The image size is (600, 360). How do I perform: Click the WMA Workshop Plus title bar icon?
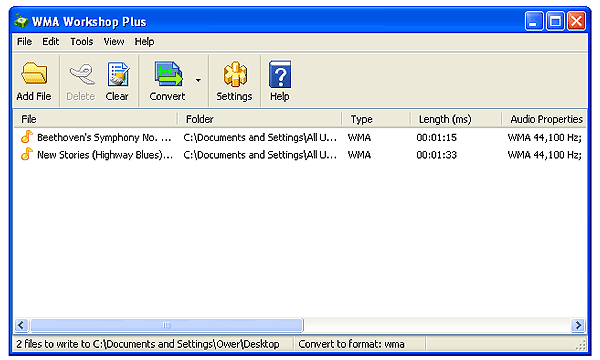tap(21, 21)
